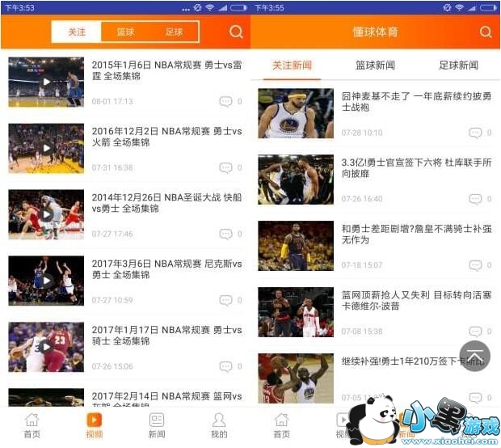This screenshot has height=448, width=501.
Task: Click timestamp 07-18 15:07
Action: [362, 264]
